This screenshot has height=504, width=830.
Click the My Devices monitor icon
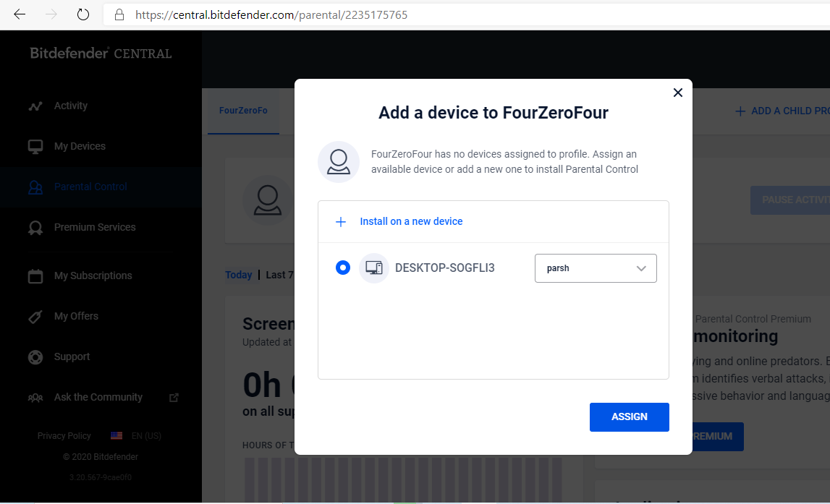[35, 146]
